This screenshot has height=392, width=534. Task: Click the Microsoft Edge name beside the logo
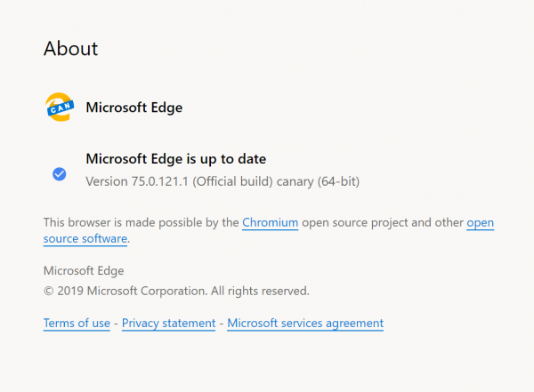click(133, 108)
